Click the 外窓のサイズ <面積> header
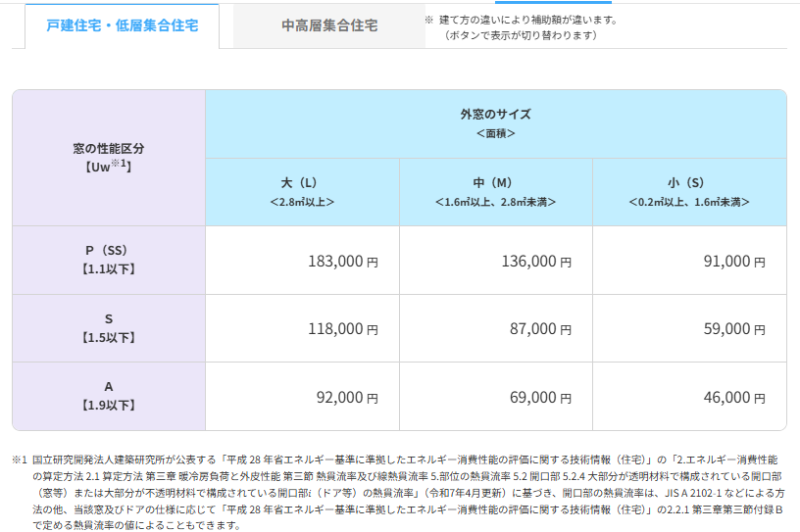 pos(496,124)
